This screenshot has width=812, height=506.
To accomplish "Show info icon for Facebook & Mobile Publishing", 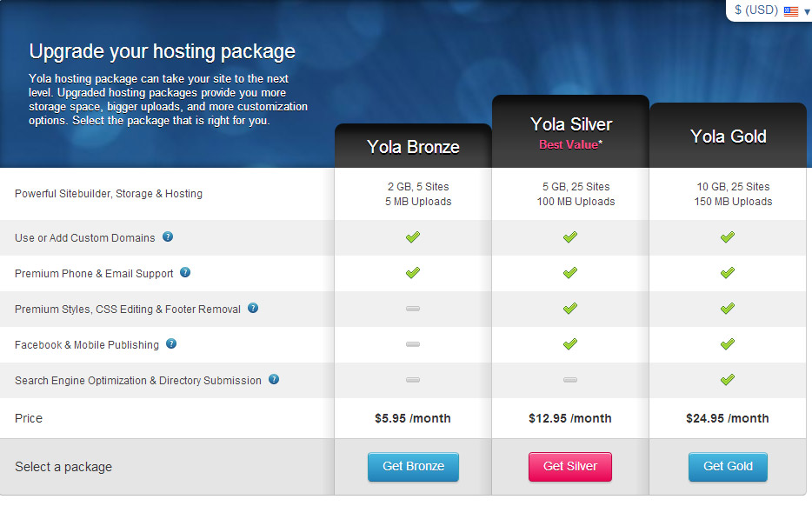I will [x=171, y=344].
